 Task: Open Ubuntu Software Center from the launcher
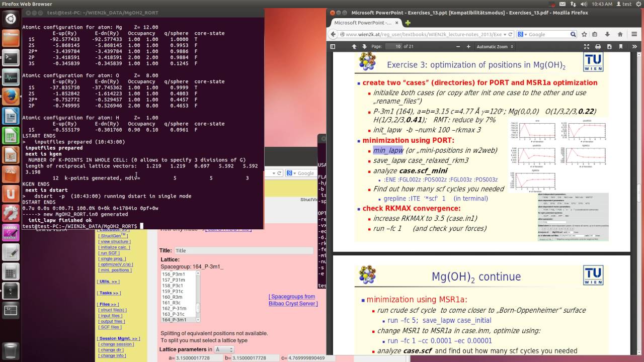pos(11,174)
